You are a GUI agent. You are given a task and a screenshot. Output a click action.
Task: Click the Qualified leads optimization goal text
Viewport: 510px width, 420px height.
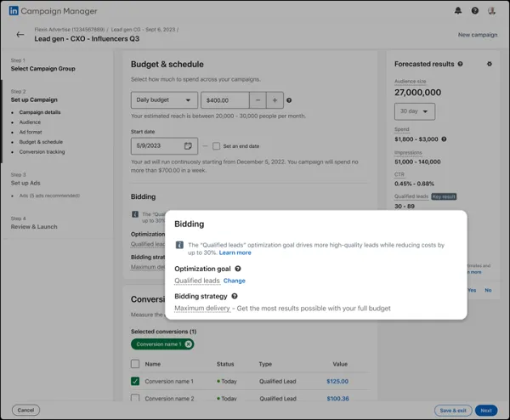[x=197, y=281]
